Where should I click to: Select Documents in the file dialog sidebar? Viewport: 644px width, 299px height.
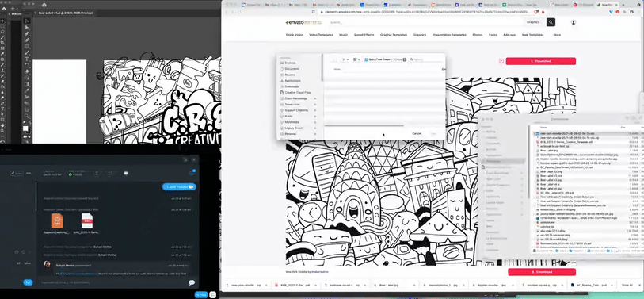click(292, 69)
